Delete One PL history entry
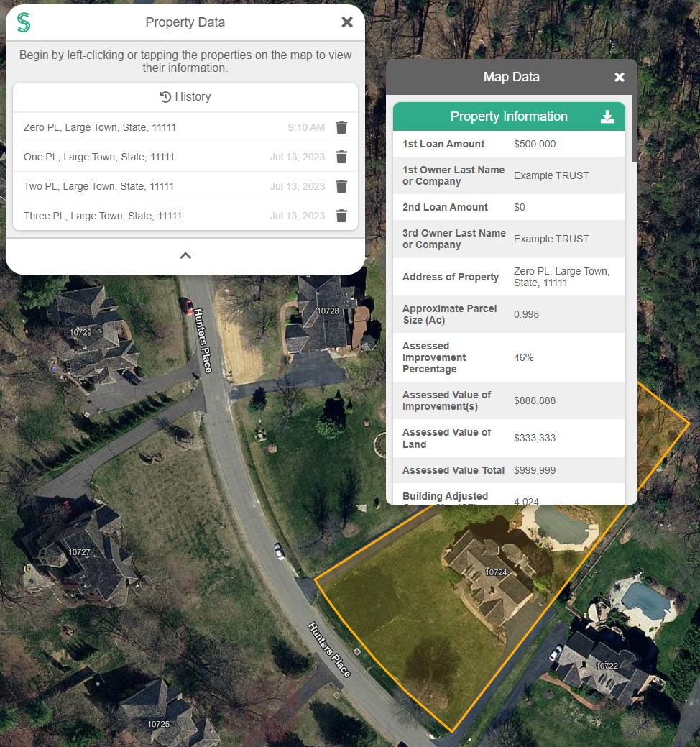Image resolution: width=700 pixels, height=747 pixels. [x=341, y=157]
